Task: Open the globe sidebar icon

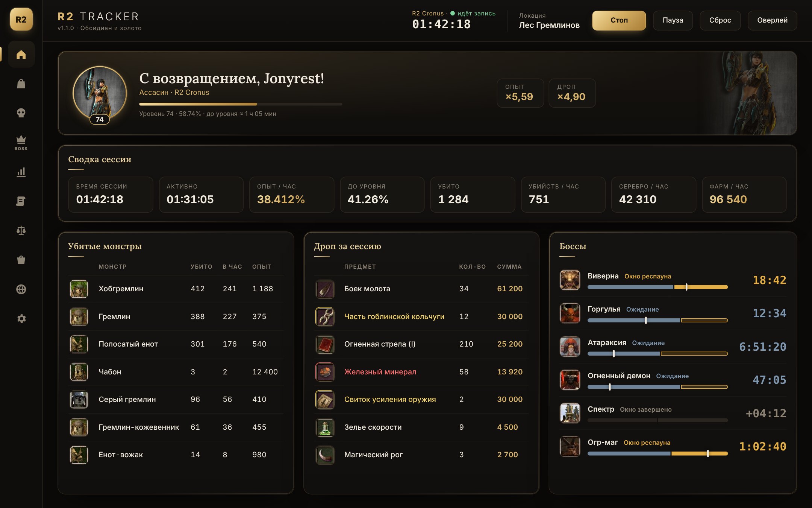Action: coord(21,289)
